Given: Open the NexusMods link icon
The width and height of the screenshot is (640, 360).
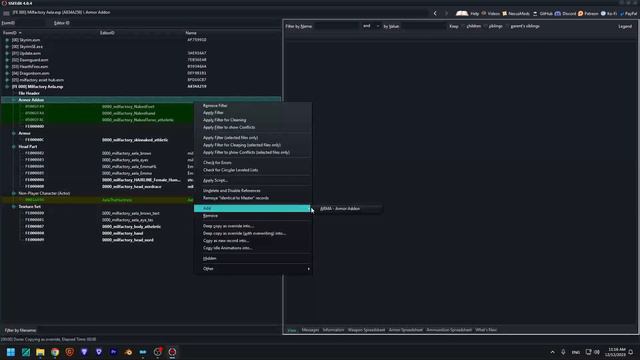Looking at the screenshot, I should pos(504,13).
